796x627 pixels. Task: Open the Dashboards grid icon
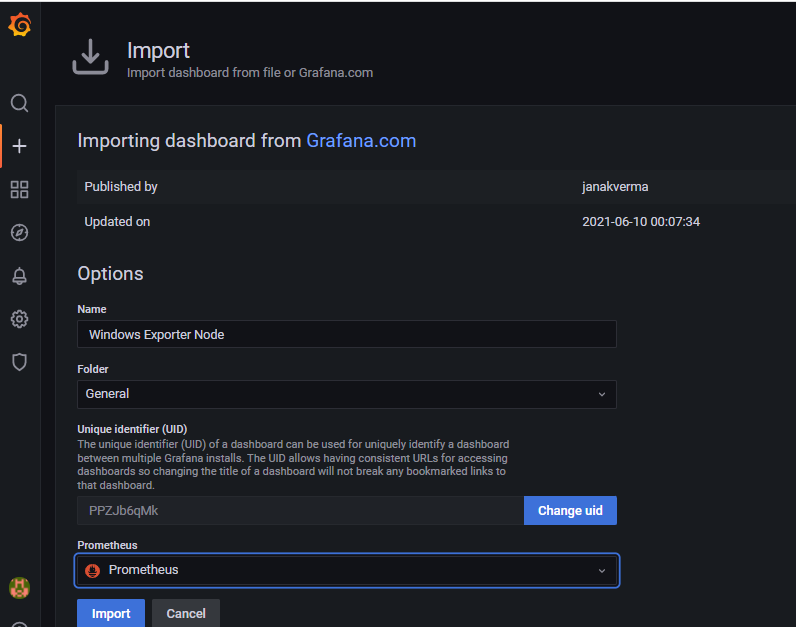point(19,189)
